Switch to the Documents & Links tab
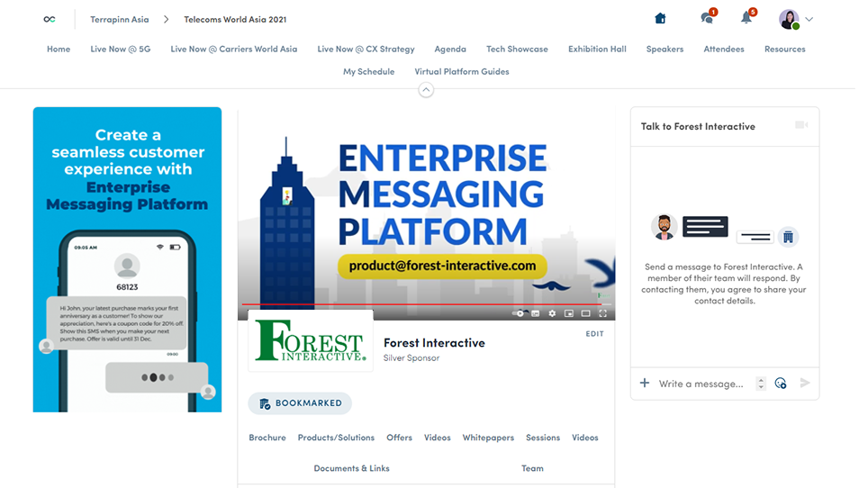868x488 pixels. coord(351,468)
